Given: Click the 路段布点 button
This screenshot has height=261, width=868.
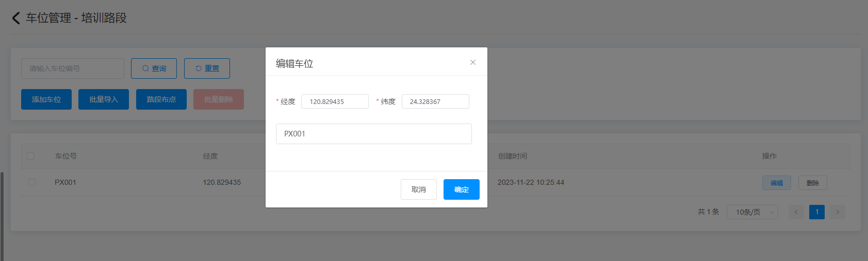Looking at the screenshot, I should tap(161, 99).
